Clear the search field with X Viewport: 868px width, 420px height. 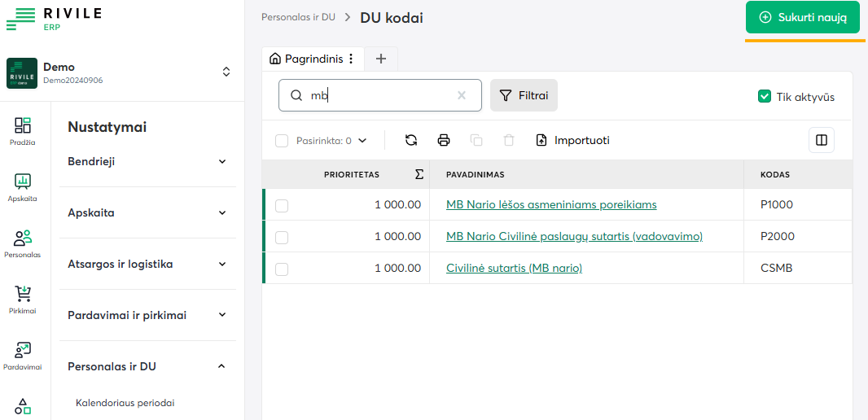tap(462, 95)
